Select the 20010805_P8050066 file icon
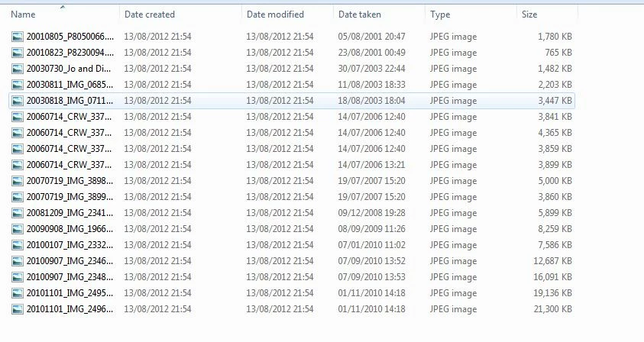 [18, 37]
